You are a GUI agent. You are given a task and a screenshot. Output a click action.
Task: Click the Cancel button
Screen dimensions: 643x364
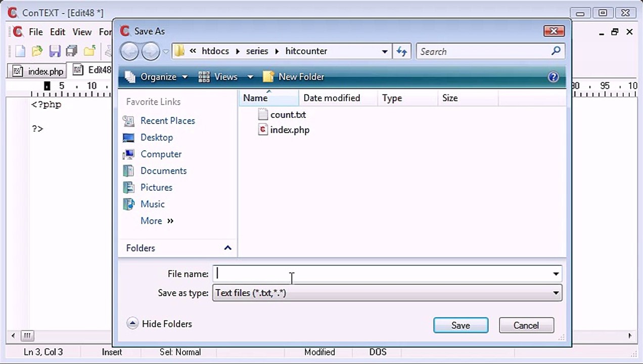pos(526,325)
